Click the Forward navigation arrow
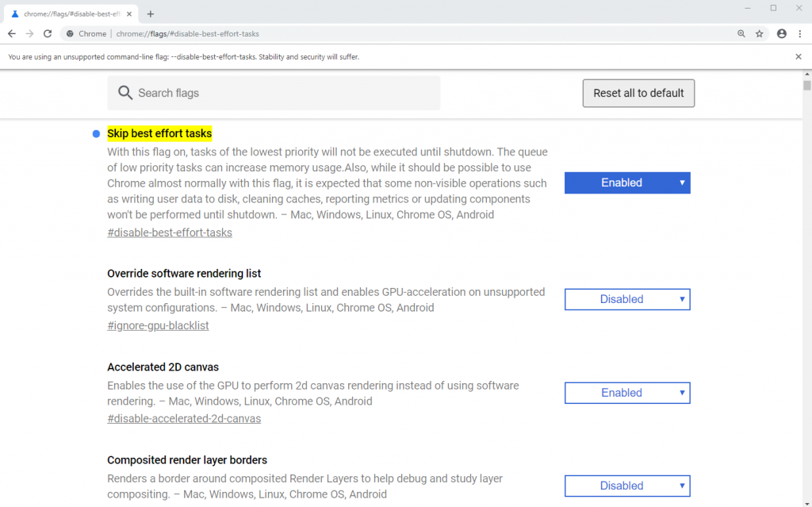 coord(29,34)
